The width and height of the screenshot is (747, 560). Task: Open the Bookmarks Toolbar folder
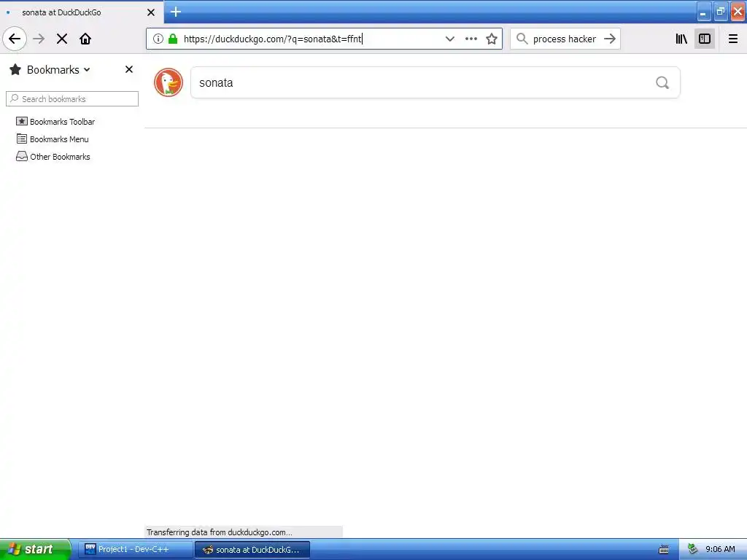tap(55, 122)
